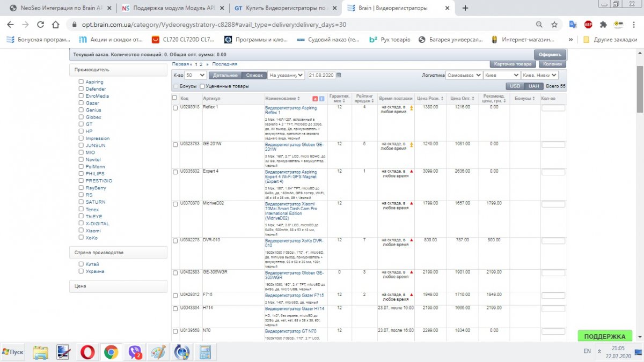Open the Google Translate extension icon
Image resolution: width=644 pixels, height=362 pixels.
pos(573,25)
